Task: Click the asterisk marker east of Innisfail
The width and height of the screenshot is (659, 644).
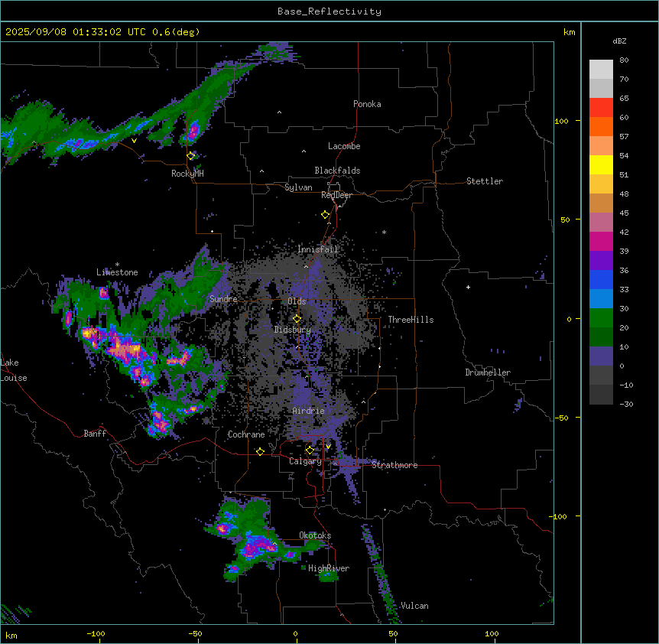Action: 384,232
